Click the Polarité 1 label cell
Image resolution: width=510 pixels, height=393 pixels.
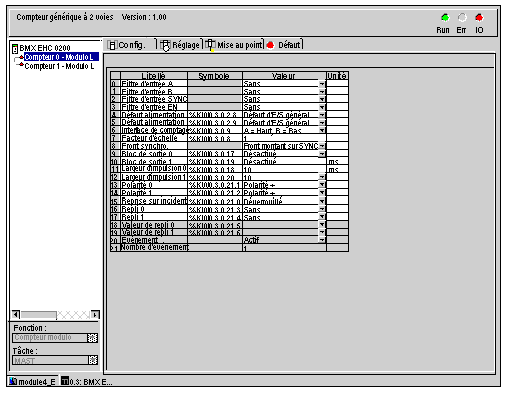point(154,193)
